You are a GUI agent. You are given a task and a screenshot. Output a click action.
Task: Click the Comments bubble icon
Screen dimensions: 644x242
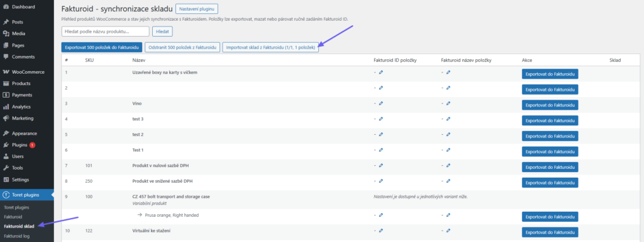click(x=6, y=57)
